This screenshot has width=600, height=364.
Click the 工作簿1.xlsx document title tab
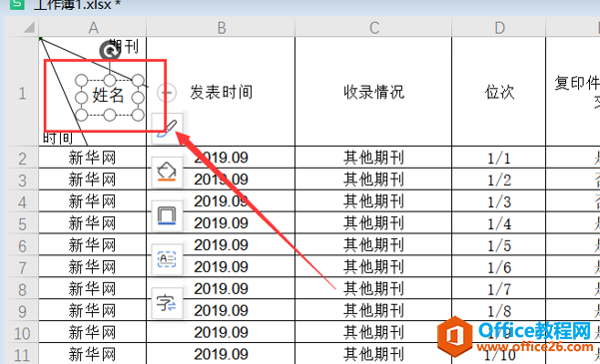(x=77, y=5)
